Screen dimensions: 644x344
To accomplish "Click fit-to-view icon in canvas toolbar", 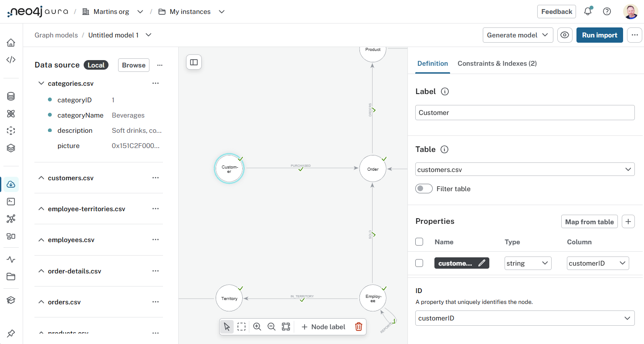I will (286, 327).
